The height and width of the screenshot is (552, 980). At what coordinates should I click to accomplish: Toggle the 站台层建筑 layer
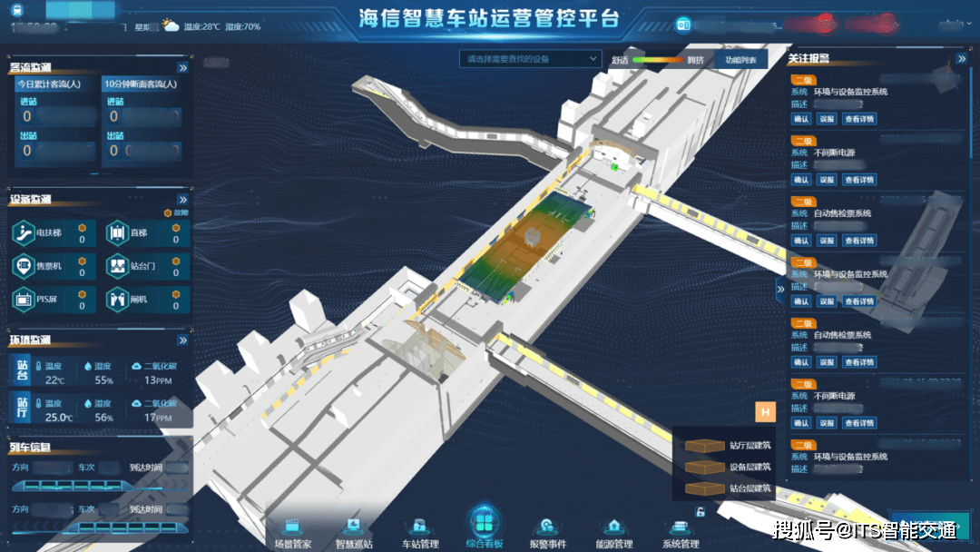[728, 488]
